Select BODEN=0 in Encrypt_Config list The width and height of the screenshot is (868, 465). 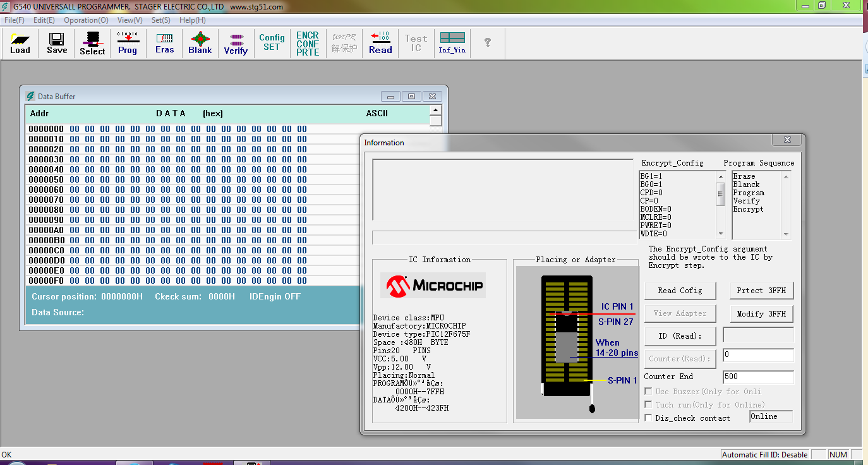coord(656,209)
